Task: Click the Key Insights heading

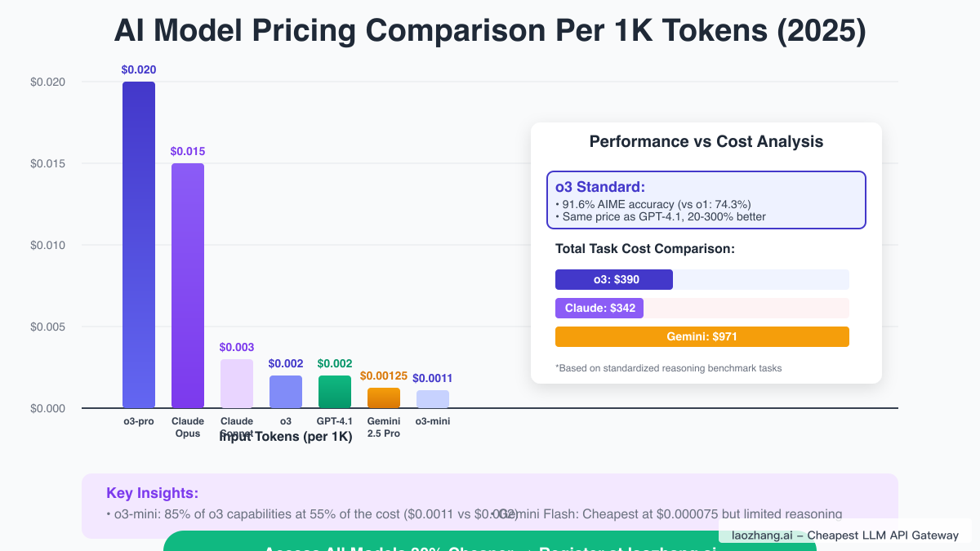Action: 153,494
